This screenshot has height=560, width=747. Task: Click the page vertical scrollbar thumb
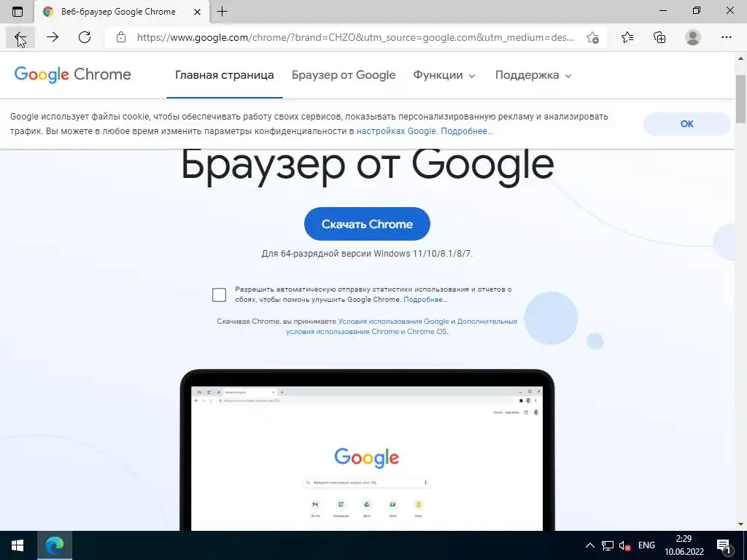[741, 98]
